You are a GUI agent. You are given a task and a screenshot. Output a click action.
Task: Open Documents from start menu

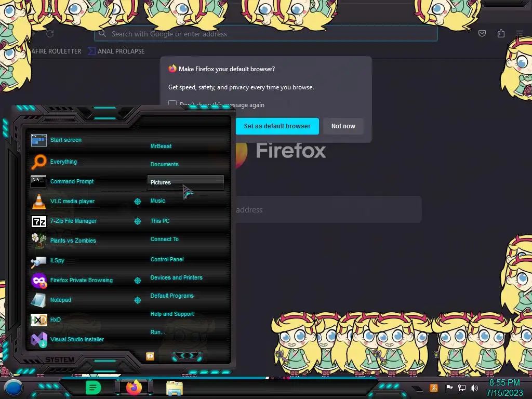[x=165, y=164]
